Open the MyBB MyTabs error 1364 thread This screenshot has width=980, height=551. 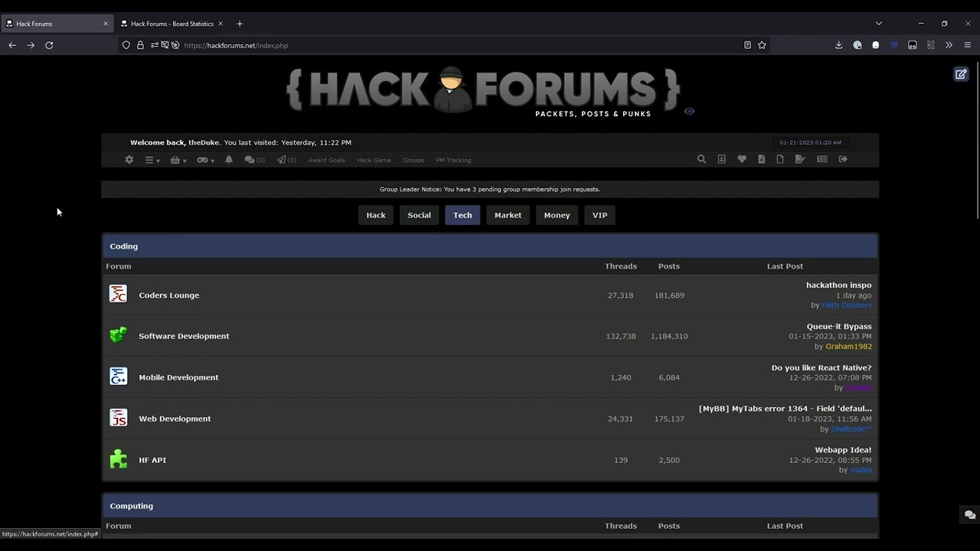pyautogui.click(x=786, y=409)
